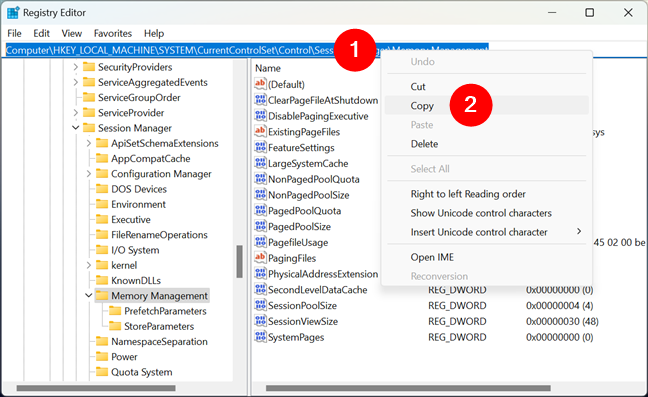Choose Delete from the context menu
648x397 pixels.
(486, 144)
